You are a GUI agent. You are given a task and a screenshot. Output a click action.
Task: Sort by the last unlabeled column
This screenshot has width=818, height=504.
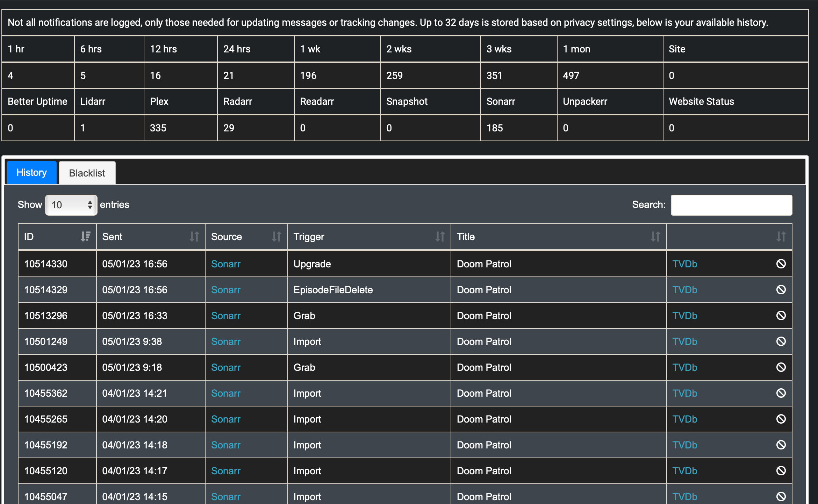click(x=781, y=237)
